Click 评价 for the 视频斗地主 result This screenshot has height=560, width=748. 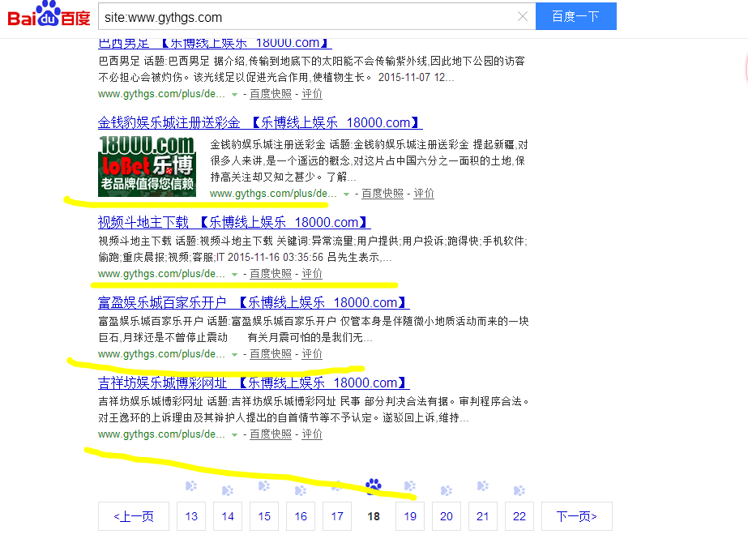312,273
